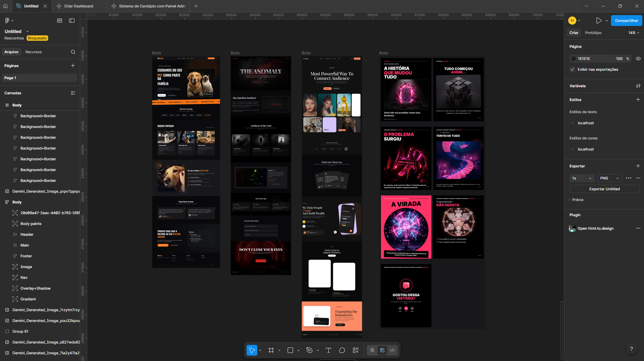
Task: Open the comment mode icon
Action: (x=342, y=350)
